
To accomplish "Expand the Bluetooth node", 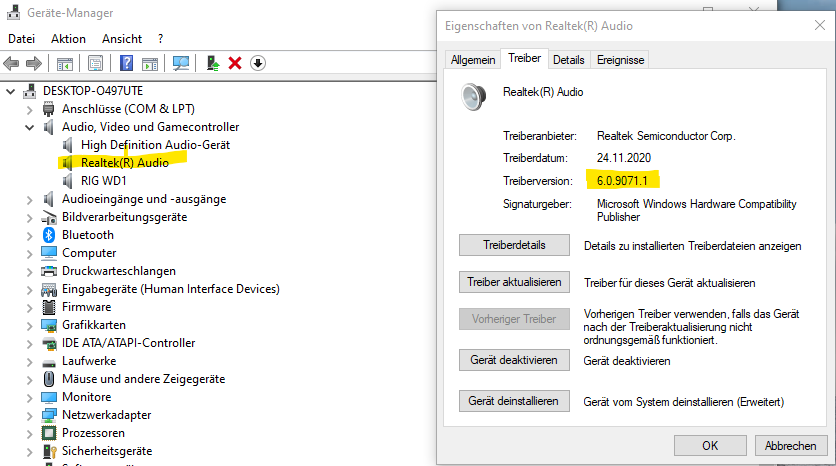I will (x=30, y=236).
